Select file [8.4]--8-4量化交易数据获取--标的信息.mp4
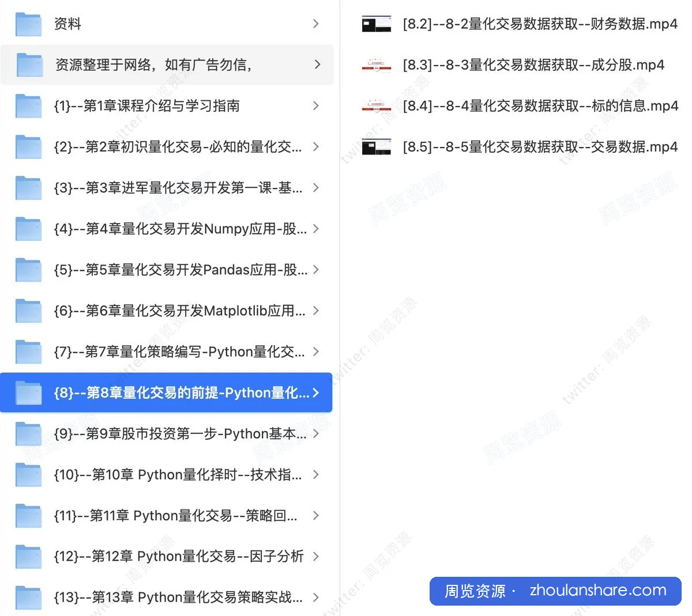Viewport: 692px width, 616px height. tap(540, 106)
